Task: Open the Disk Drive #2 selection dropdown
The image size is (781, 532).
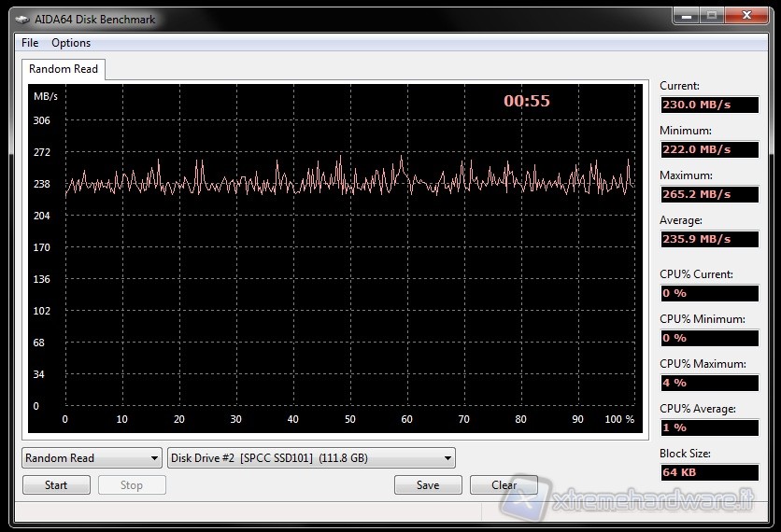Action: point(311,458)
